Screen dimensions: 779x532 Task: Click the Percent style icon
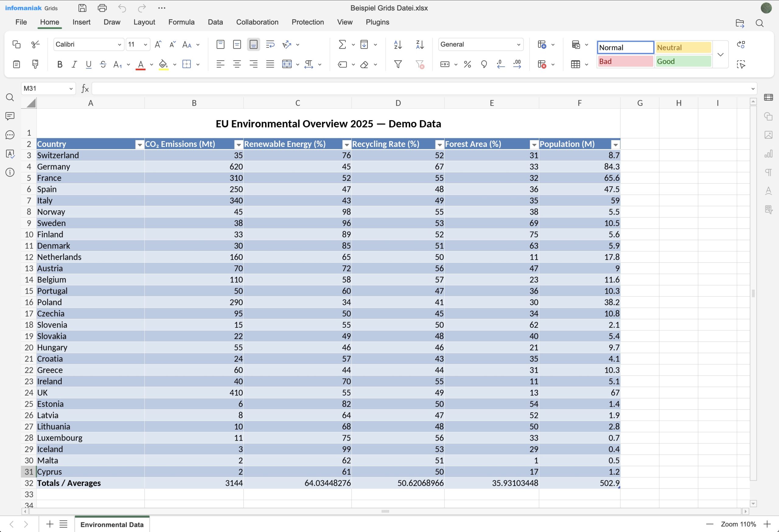467,64
